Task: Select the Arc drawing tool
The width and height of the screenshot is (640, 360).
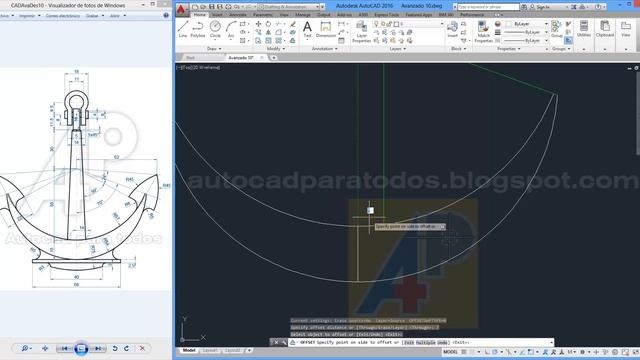Action: coord(231,29)
